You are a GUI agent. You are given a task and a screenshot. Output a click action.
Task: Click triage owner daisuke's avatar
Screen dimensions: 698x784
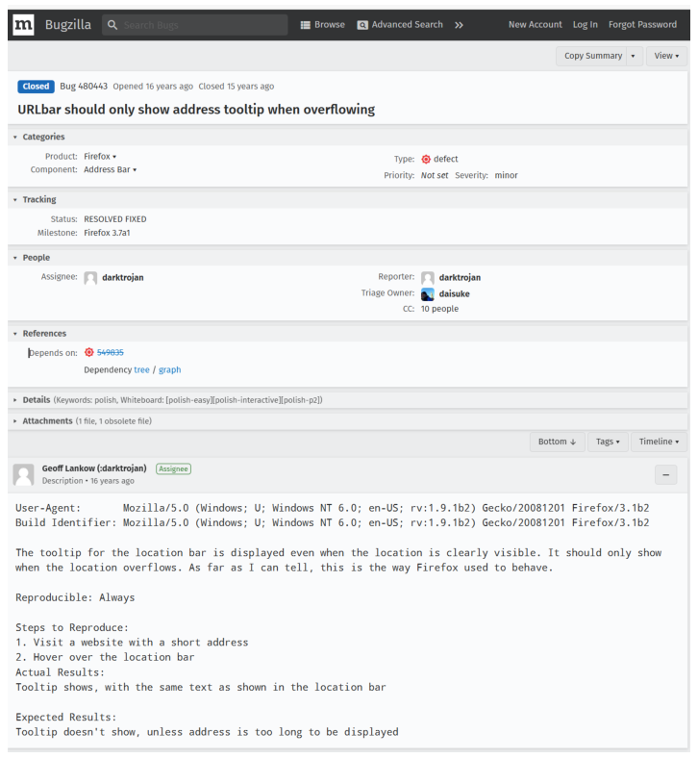point(427,292)
